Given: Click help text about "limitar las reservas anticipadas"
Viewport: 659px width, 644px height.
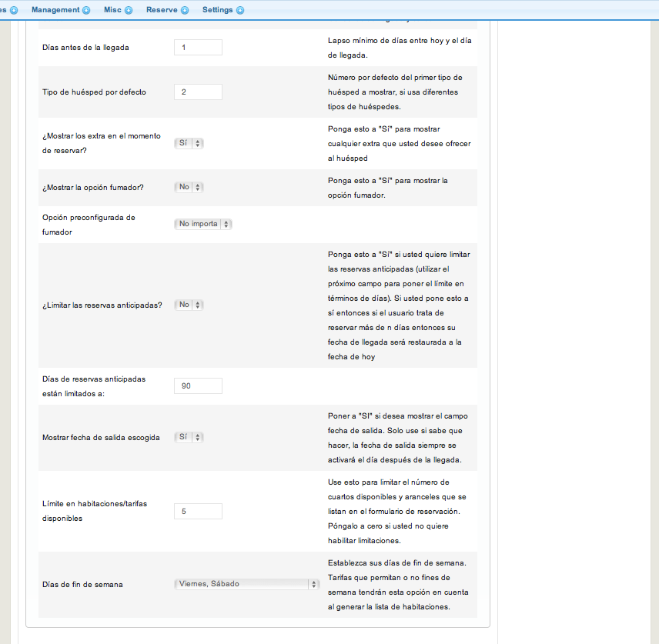Looking at the screenshot, I should [399, 305].
